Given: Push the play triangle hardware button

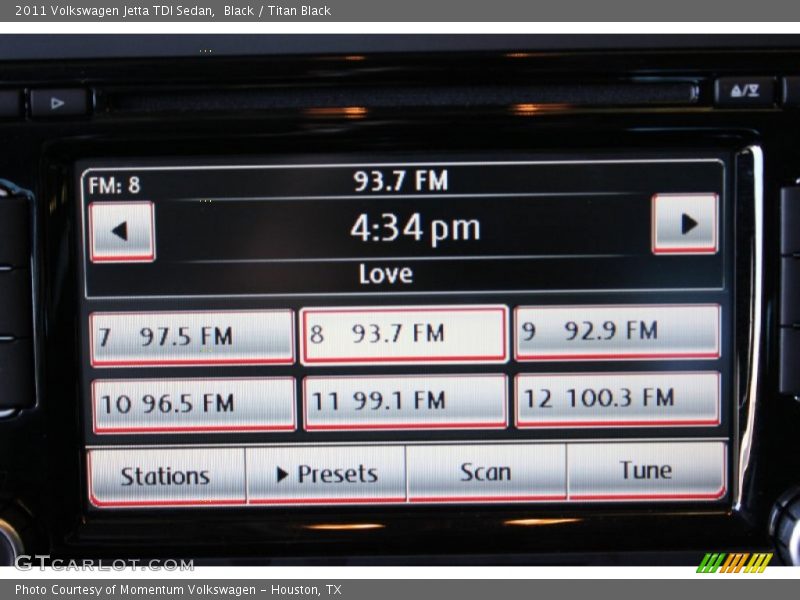Looking at the screenshot, I should pyautogui.click(x=60, y=104).
